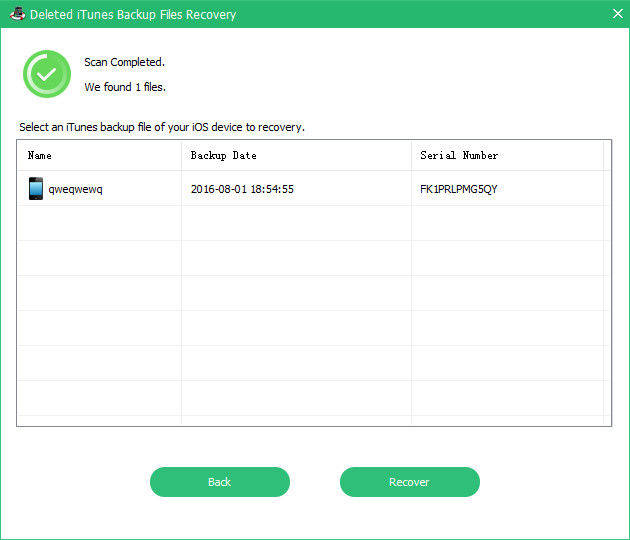Close the Deleted iTunes Backup Files Recovery window
Screen dimensions: 630x540
pos(618,14)
